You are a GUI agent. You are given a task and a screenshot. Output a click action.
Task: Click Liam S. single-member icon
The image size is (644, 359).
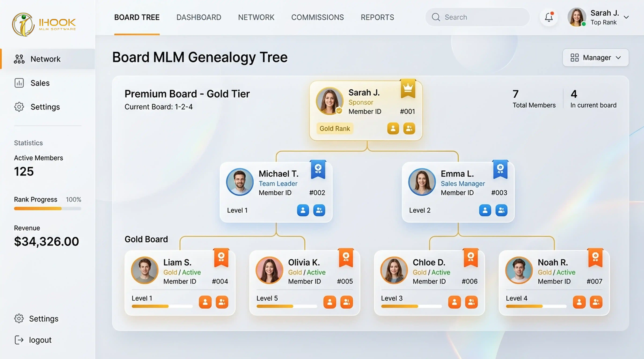pyautogui.click(x=205, y=302)
